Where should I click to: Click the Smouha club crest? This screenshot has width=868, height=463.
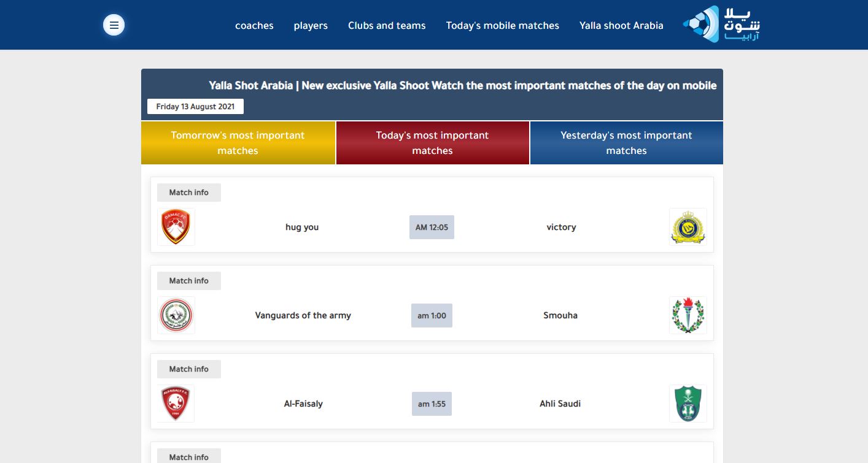point(688,315)
